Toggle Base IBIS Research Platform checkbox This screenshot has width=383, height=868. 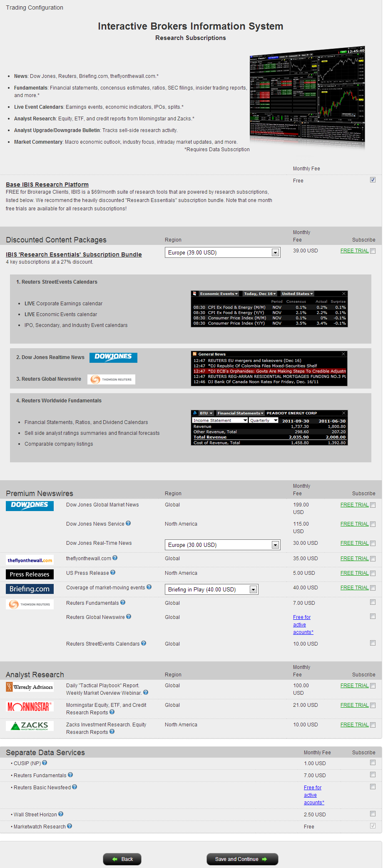point(373,180)
